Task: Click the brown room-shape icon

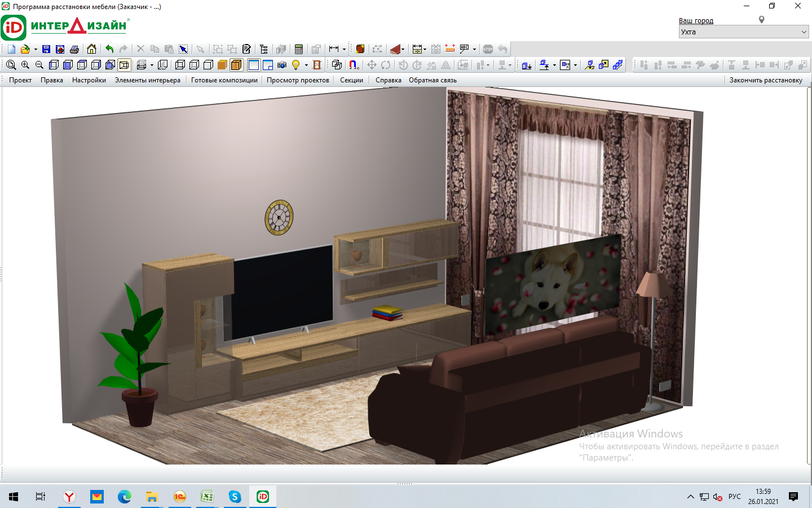Action: pos(360,49)
